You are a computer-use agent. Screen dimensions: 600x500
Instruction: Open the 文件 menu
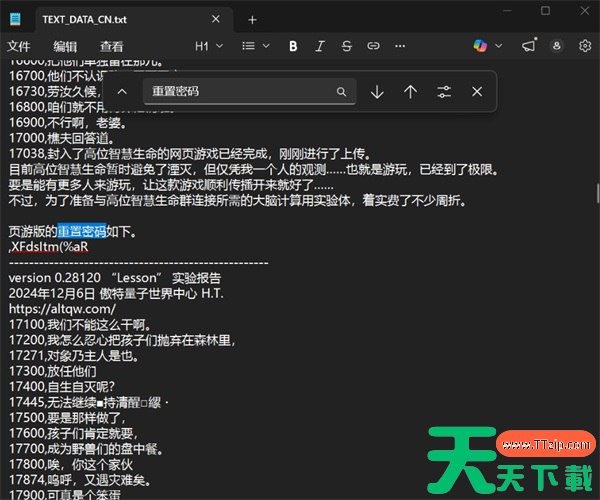[x=18, y=46]
